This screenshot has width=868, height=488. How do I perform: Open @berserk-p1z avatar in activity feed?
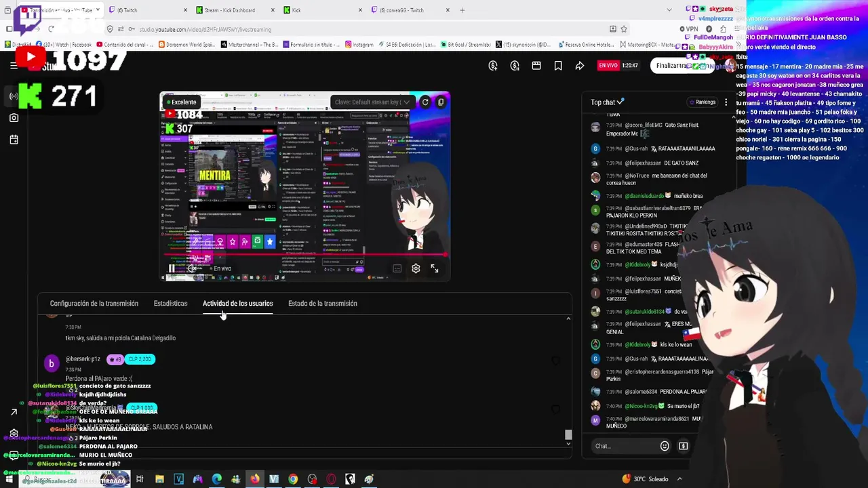coord(51,364)
